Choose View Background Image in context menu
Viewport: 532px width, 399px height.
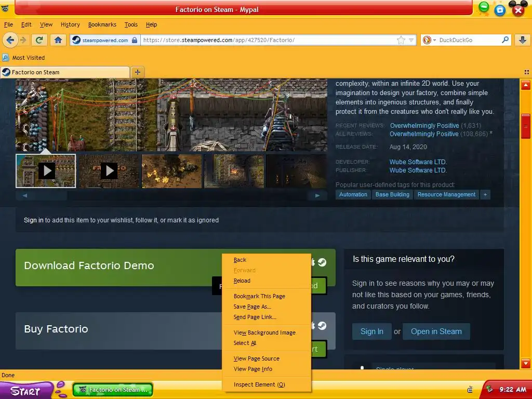[267, 332]
